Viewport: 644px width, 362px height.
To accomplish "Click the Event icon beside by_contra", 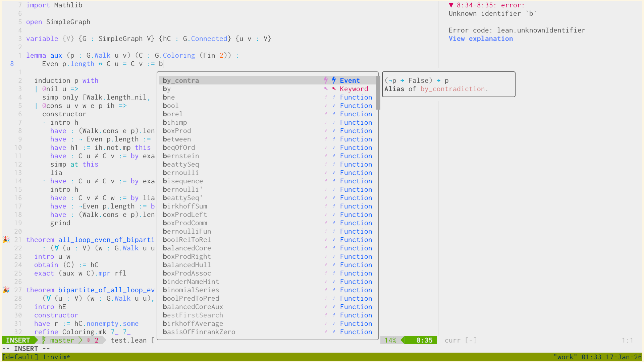I will point(334,80).
